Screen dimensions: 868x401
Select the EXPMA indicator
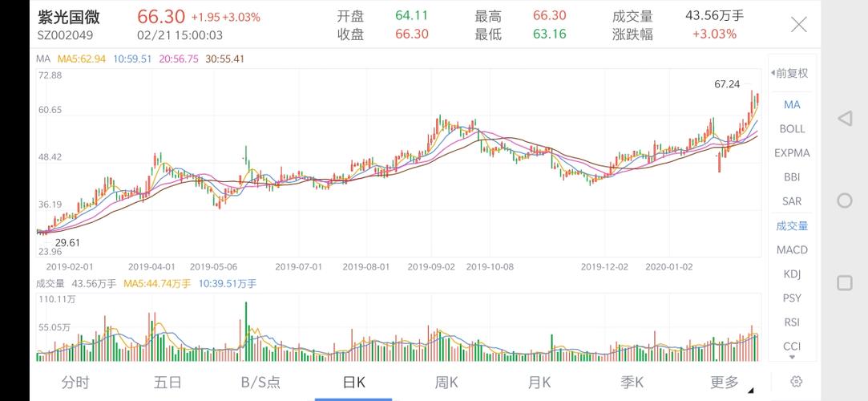coord(792,153)
